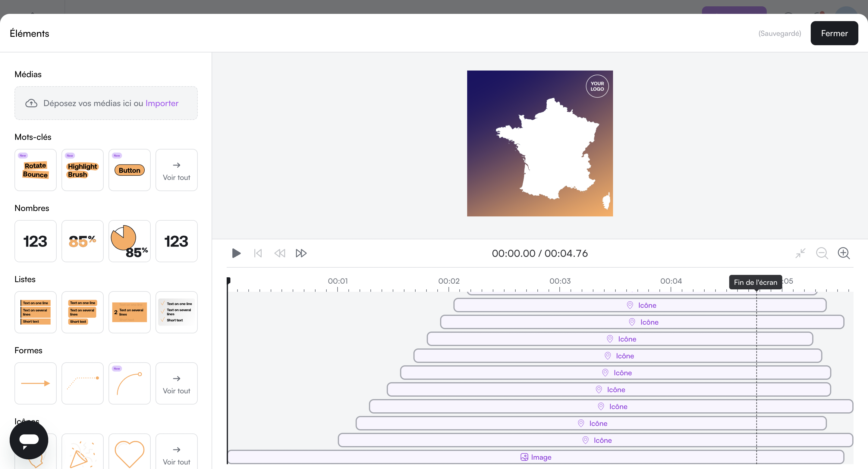This screenshot has width=868, height=469.
Task: Add the pie chart 85% element
Action: [129, 241]
